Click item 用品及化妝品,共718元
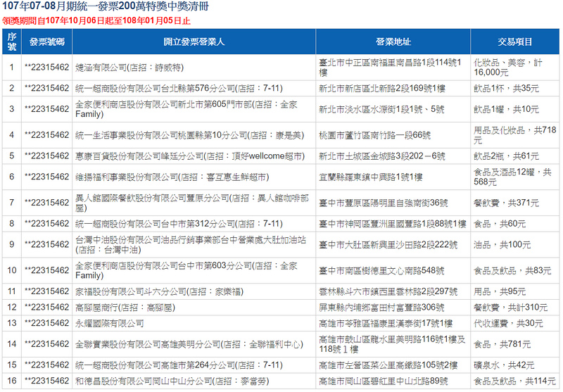 point(515,135)
